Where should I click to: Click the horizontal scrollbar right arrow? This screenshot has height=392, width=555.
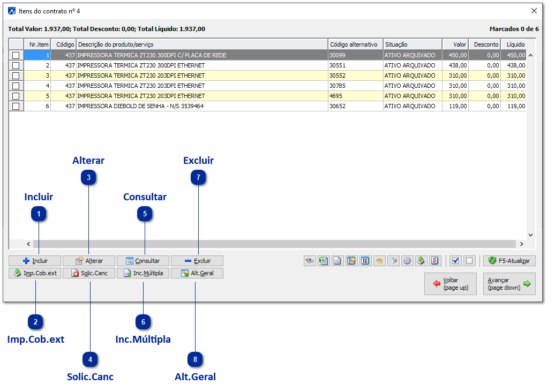click(x=521, y=244)
